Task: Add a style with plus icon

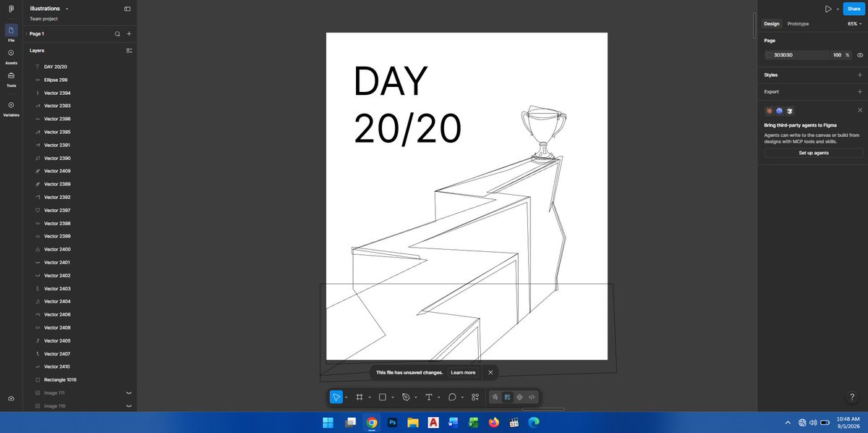Action: click(859, 75)
